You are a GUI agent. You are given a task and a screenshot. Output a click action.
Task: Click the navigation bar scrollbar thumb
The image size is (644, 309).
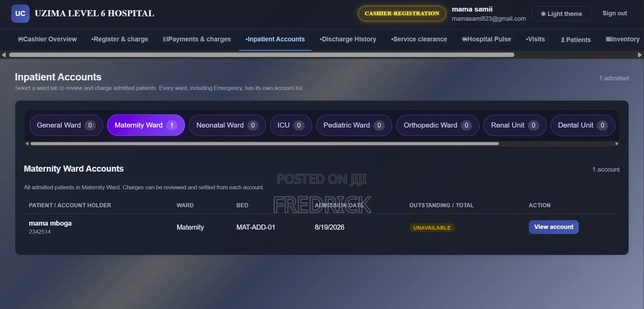262,55
